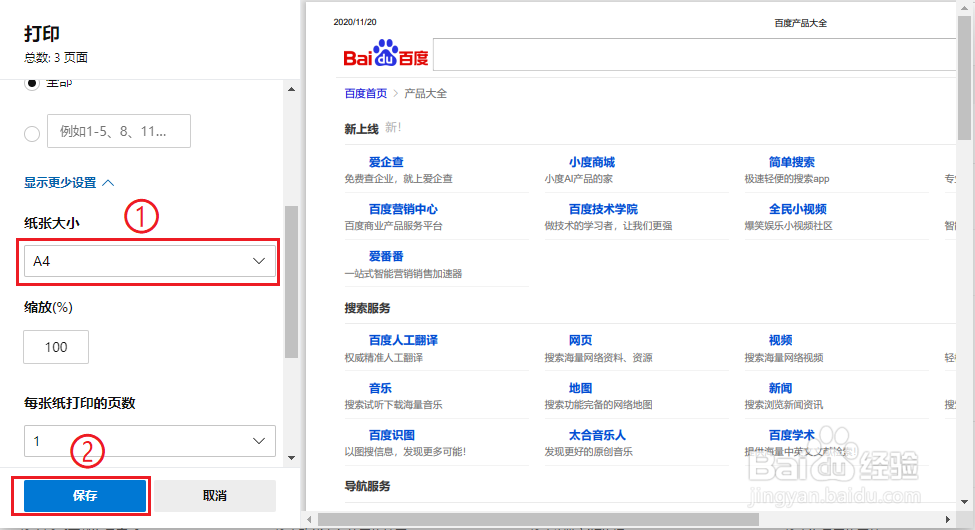Open the '爱企查' product link
This screenshot has height=530, width=975.
coord(386,162)
